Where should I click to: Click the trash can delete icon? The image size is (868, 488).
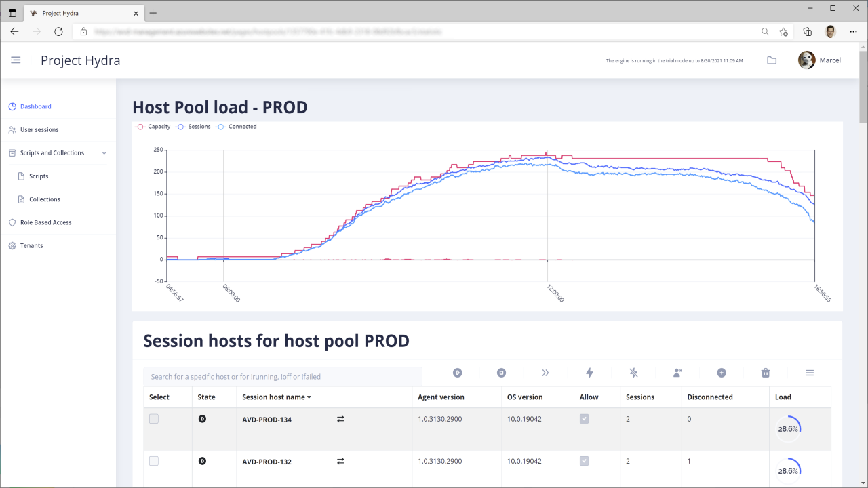click(766, 373)
